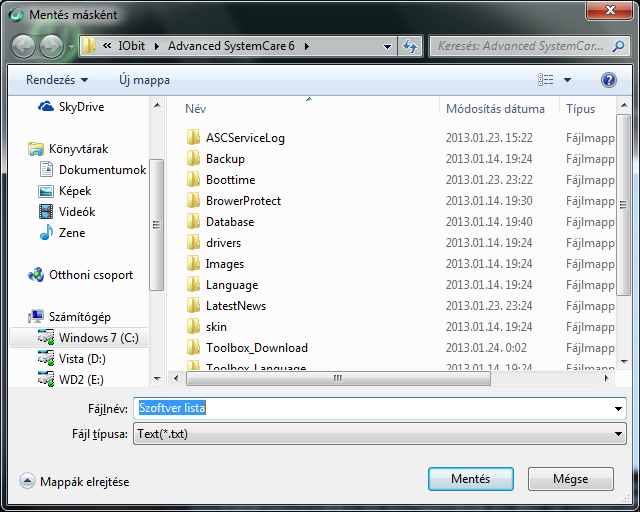Image resolution: width=640 pixels, height=512 pixels.
Task: Click the Forward navigation arrow
Action: click(x=51, y=46)
